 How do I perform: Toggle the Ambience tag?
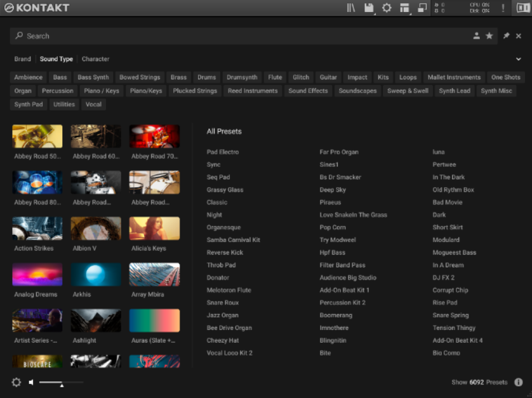28,77
